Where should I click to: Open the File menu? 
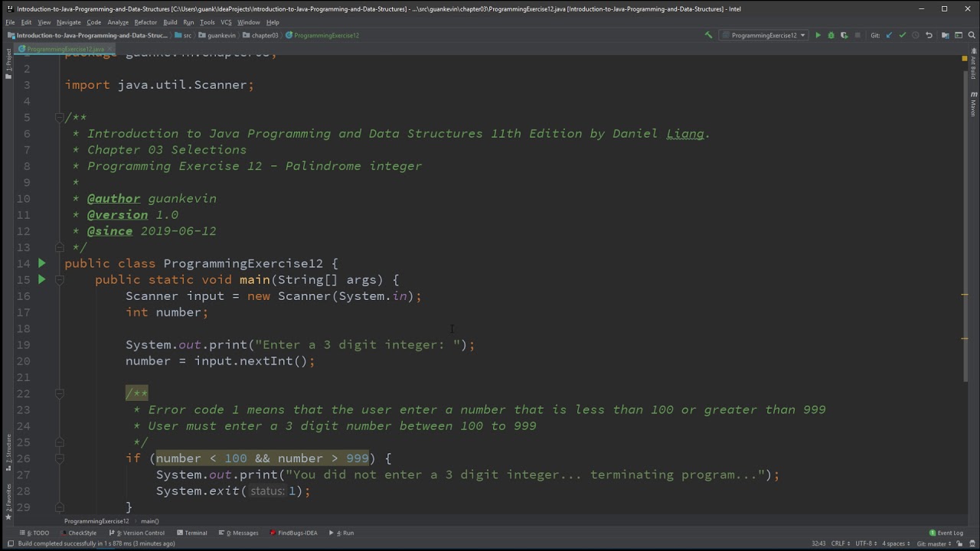(x=10, y=22)
